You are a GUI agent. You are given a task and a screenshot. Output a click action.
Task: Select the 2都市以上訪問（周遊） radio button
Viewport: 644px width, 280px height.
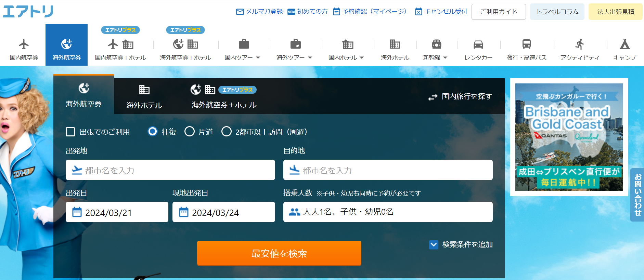point(226,131)
